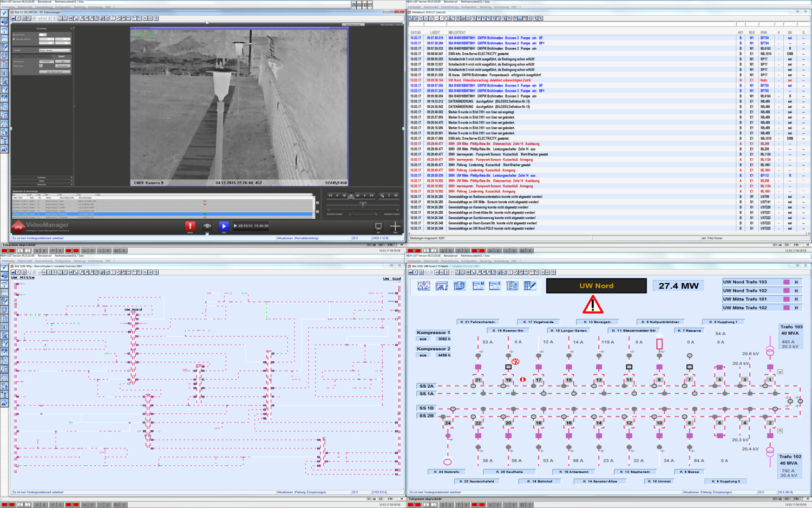The height and width of the screenshot is (508, 812).
Task: Open the Konfiguration menu in top-left window
Action: coord(63,7)
